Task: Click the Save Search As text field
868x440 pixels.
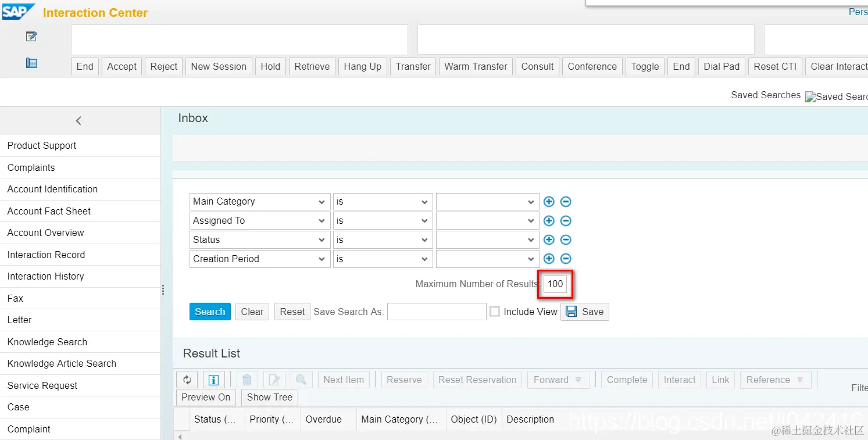Action: click(437, 312)
